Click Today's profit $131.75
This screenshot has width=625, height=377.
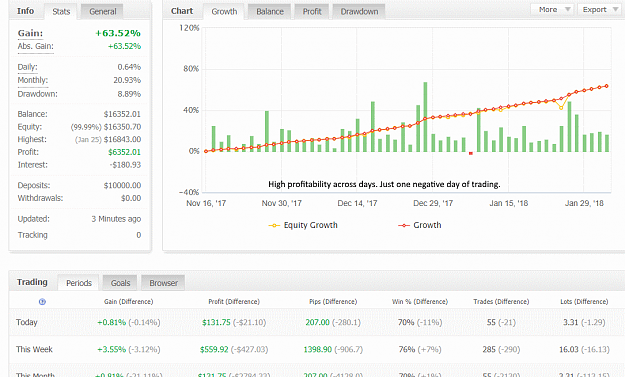coord(216,322)
